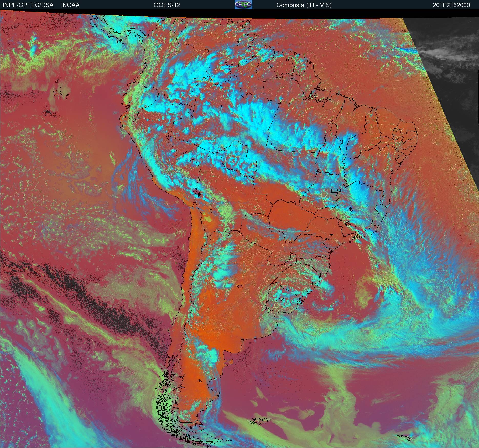Click the 201112162000 timestamp
The image size is (479, 448).
pyautogui.click(x=451, y=5)
